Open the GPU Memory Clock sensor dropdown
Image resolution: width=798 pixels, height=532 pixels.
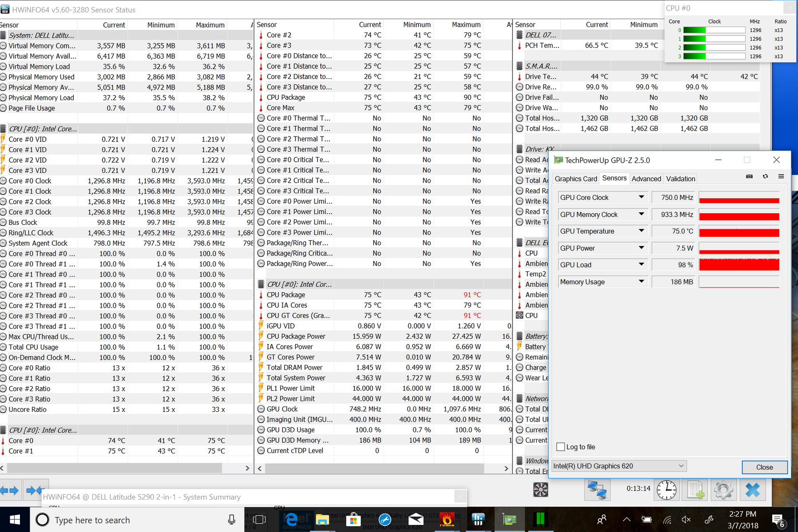coord(641,214)
